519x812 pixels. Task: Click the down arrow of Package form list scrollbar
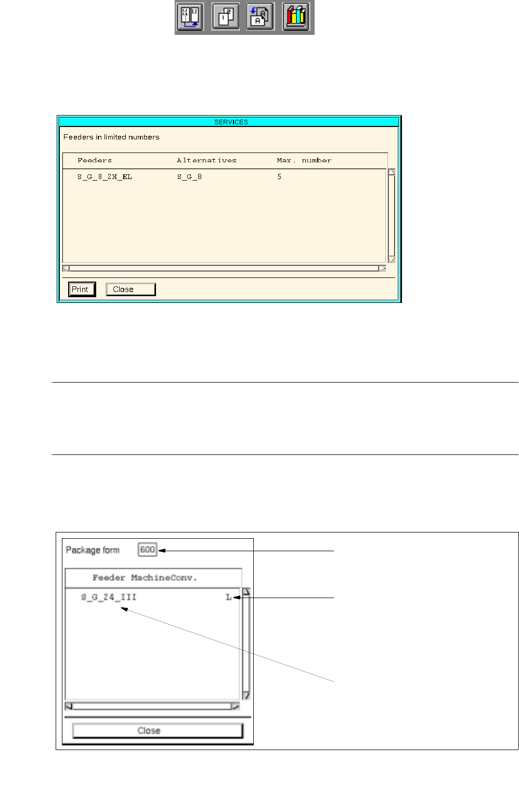[246, 695]
